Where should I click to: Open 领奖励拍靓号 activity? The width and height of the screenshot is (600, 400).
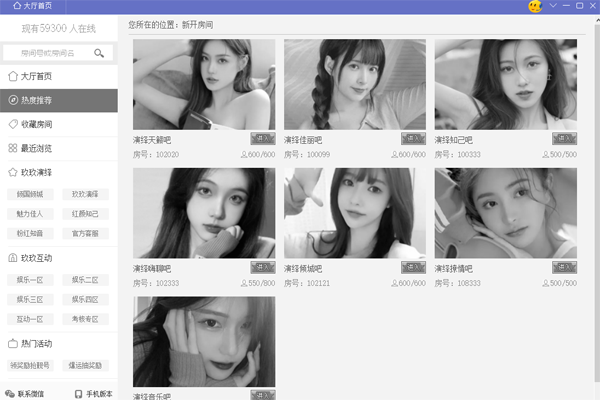pos(30,366)
